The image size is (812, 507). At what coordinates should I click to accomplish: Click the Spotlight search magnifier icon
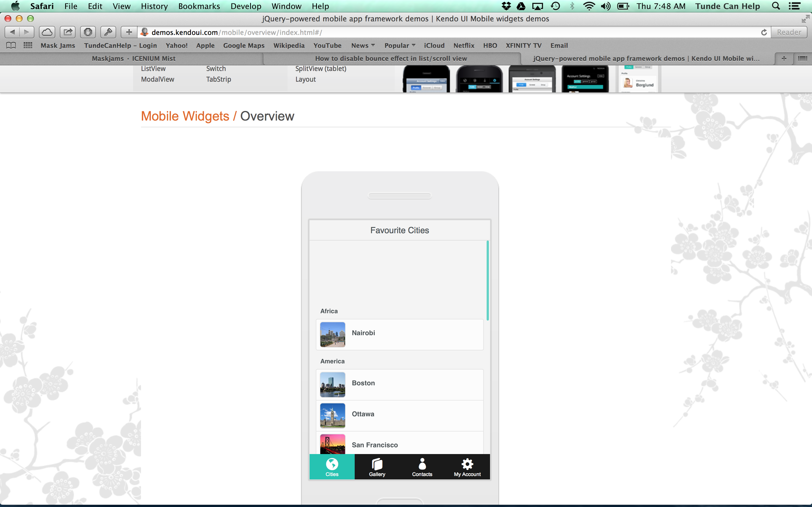coord(776,6)
